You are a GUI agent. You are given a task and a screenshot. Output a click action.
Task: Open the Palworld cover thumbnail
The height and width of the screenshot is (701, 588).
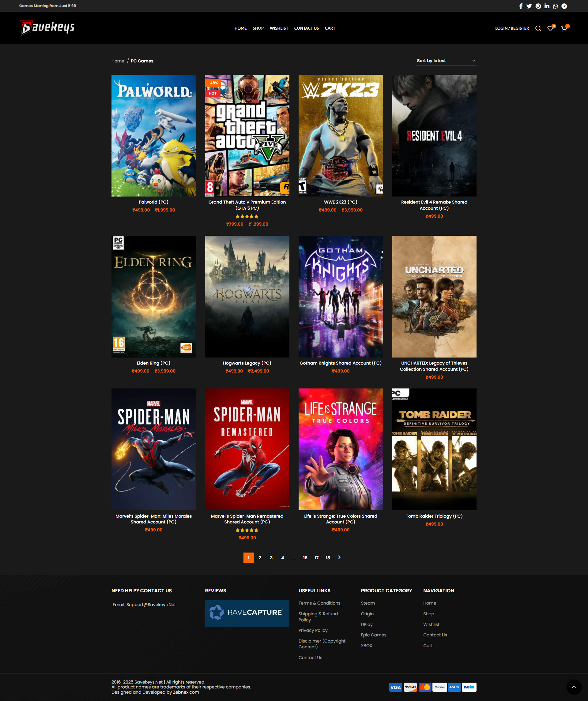(x=154, y=136)
